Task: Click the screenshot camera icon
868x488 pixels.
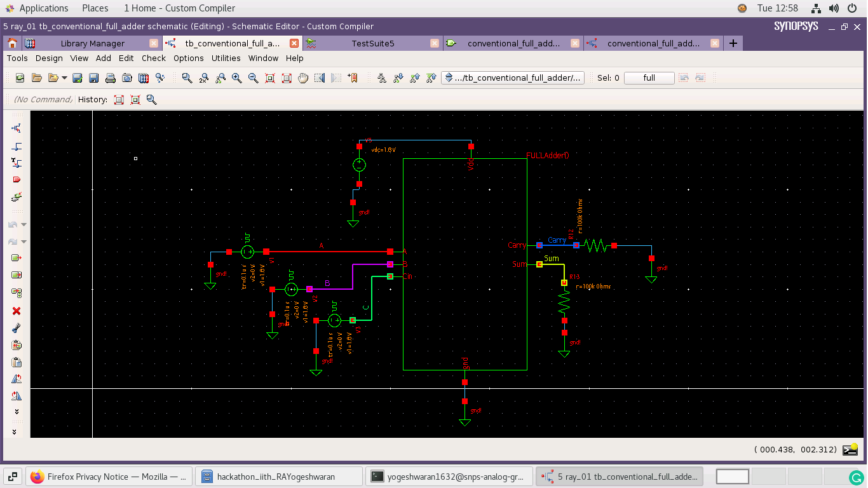Action: coord(127,78)
